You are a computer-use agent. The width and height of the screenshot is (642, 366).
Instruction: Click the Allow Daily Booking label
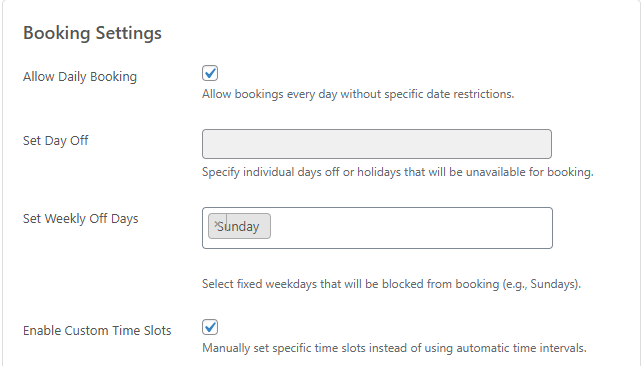tap(80, 77)
